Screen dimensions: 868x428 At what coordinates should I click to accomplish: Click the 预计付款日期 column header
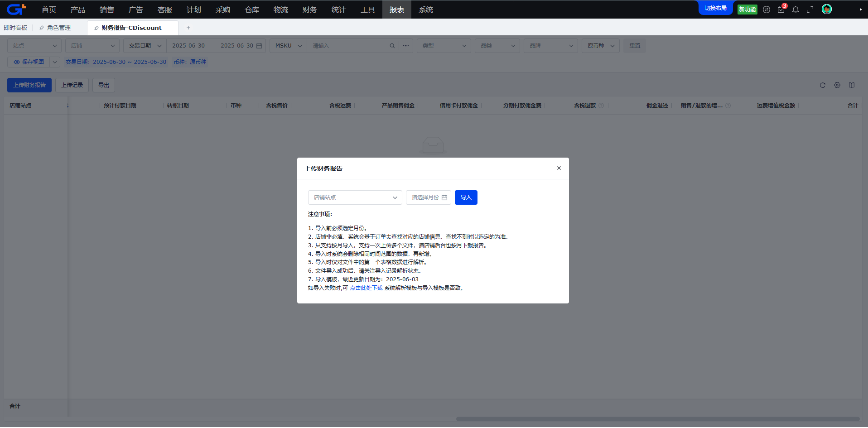(120, 106)
